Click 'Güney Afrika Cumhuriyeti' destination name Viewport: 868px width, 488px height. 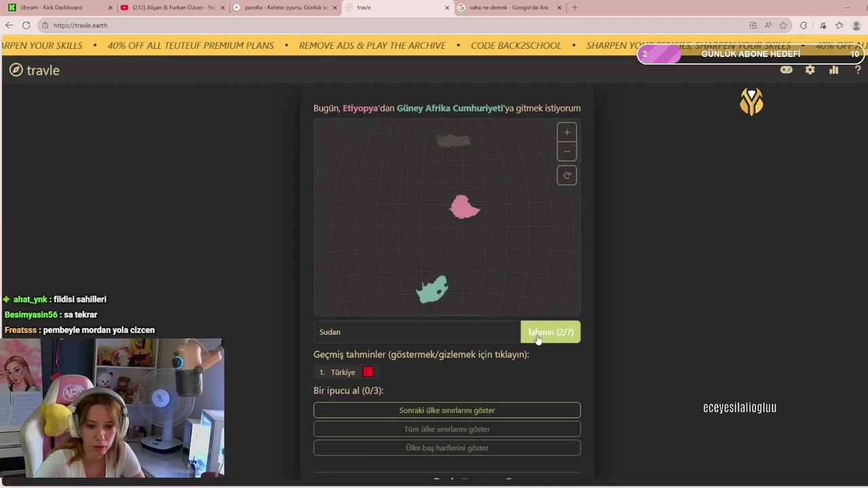(x=450, y=108)
